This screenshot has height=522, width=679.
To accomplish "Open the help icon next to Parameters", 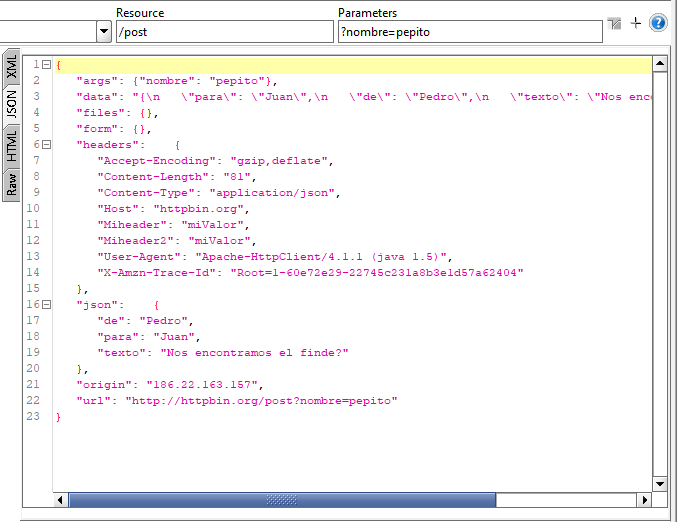I will (658, 23).
